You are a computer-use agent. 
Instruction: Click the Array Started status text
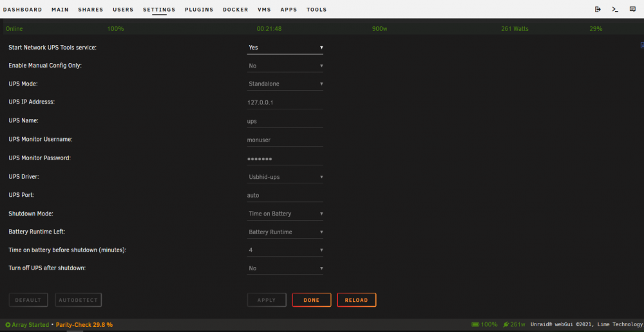30,325
